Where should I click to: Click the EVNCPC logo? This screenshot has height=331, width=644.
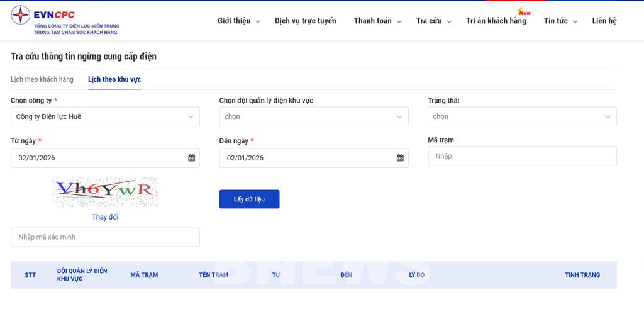65,20
